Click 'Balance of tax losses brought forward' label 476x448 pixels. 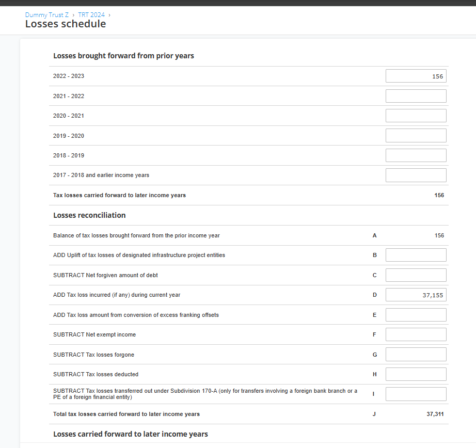tap(136, 235)
